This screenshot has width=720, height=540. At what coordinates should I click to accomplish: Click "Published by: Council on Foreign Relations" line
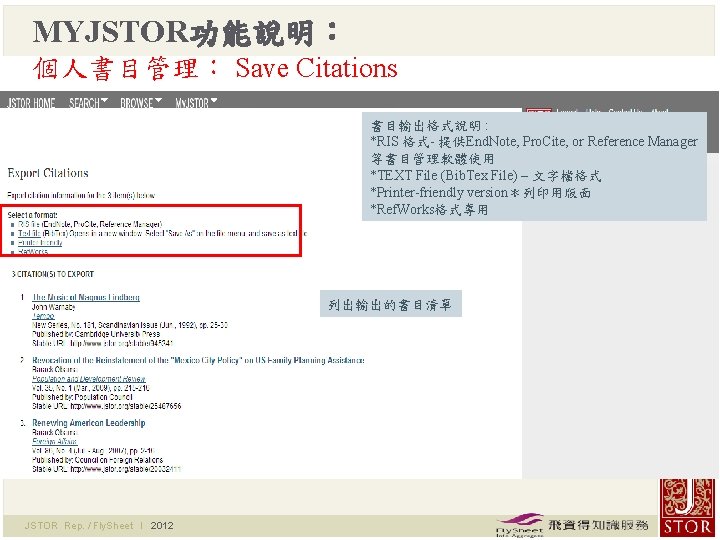97,460
